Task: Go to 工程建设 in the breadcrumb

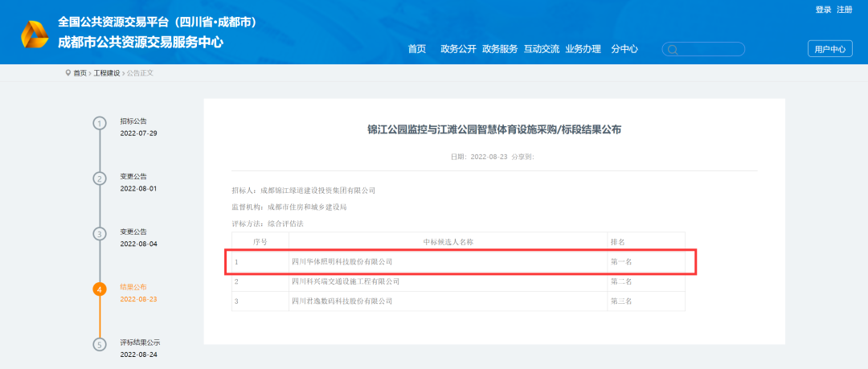Action: pos(106,73)
